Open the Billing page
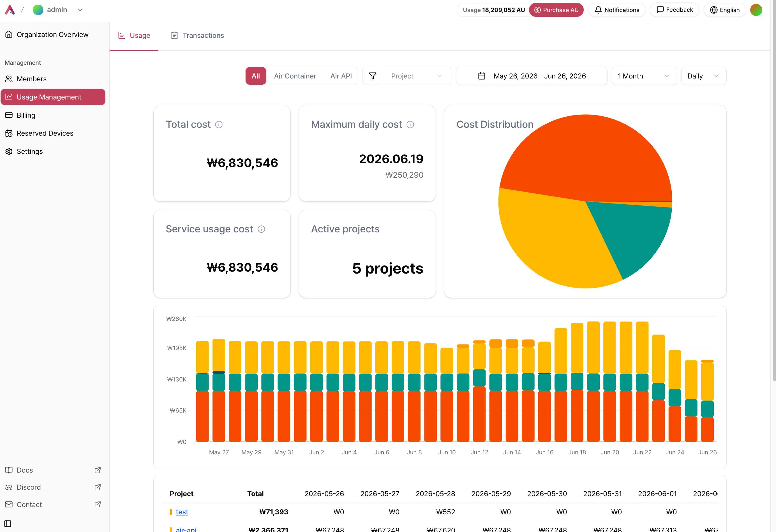 (x=53, y=115)
